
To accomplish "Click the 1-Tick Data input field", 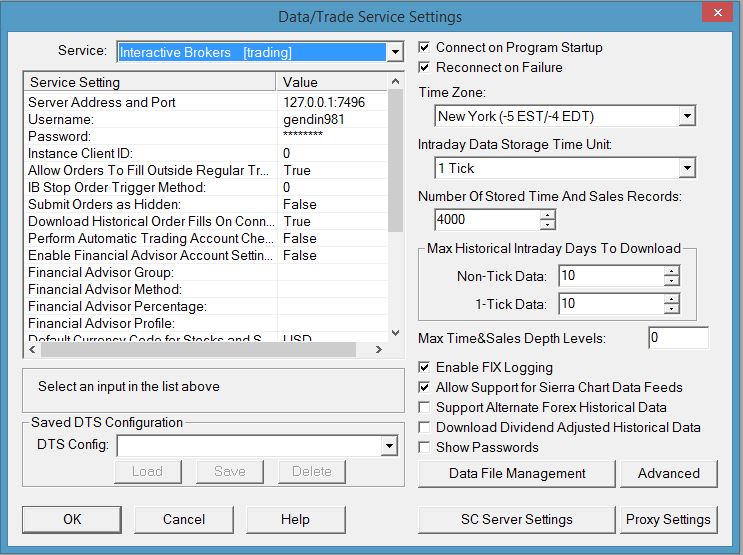I will point(611,304).
